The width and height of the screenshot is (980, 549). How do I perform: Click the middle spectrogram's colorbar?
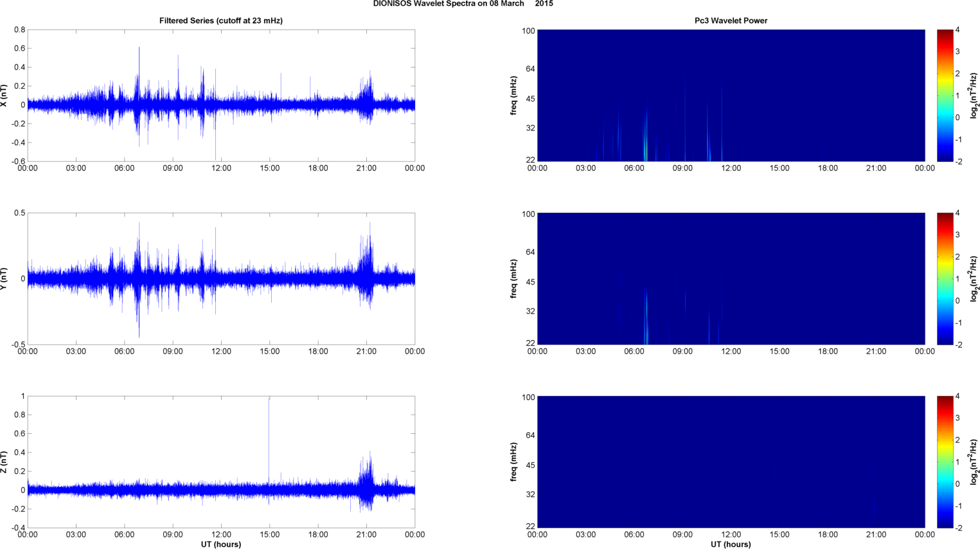[945, 278]
